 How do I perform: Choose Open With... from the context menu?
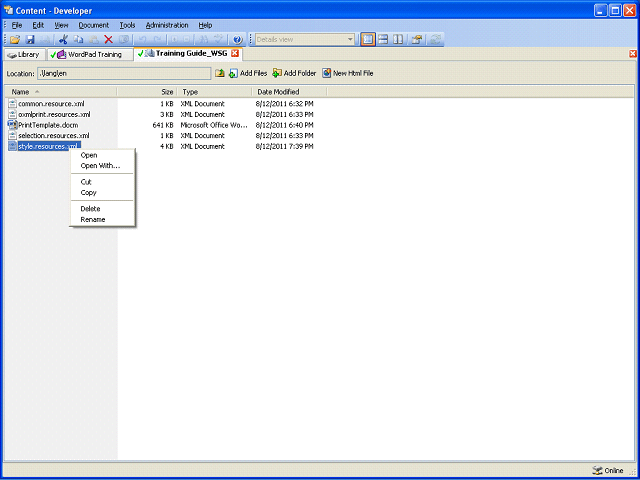tap(102, 166)
